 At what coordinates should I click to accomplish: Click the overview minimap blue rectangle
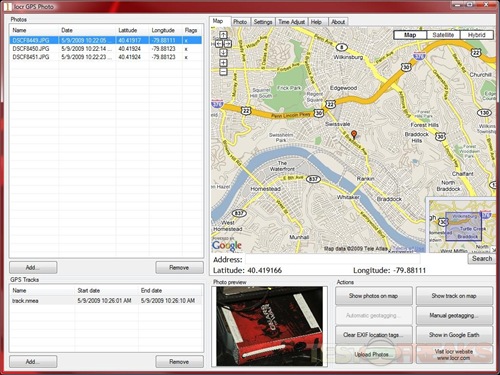464,226
